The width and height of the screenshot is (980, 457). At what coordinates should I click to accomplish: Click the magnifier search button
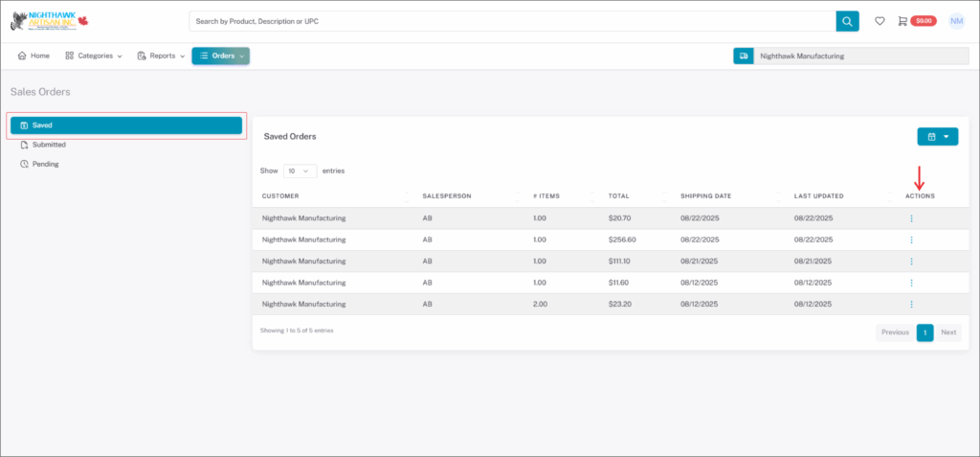[x=847, y=21]
